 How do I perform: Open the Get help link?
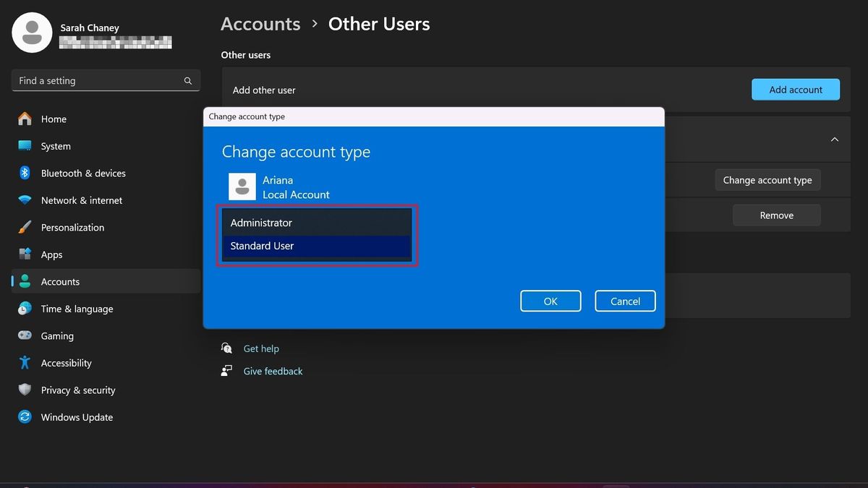(262, 348)
